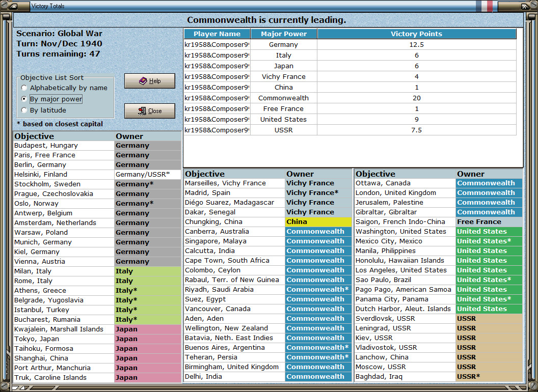Click the window menu icon in title bar
This screenshot has width=538, height=392.
(14, 6)
